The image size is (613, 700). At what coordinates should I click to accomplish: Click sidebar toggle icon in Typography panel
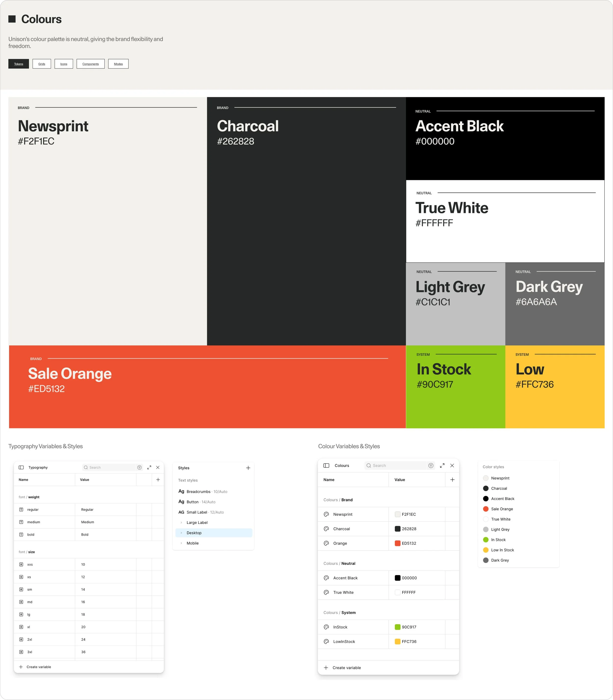coord(21,467)
